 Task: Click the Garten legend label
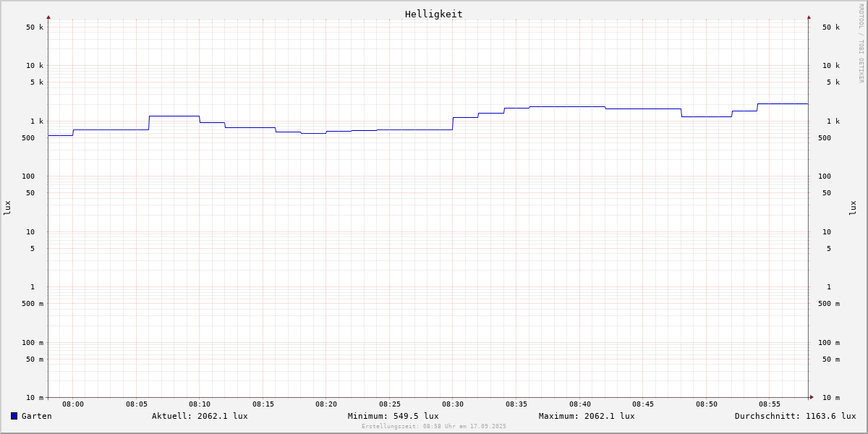pyautogui.click(x=36, y=416)
